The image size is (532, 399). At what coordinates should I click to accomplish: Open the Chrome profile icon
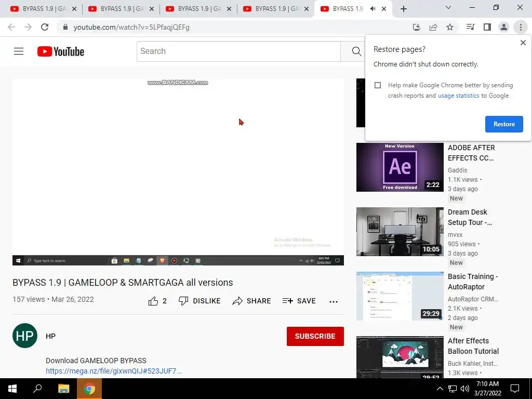click(504, 27)
